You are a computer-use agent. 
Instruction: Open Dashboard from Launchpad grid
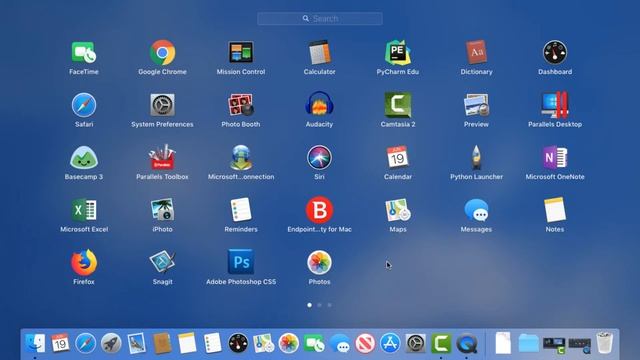pos(555,53)
